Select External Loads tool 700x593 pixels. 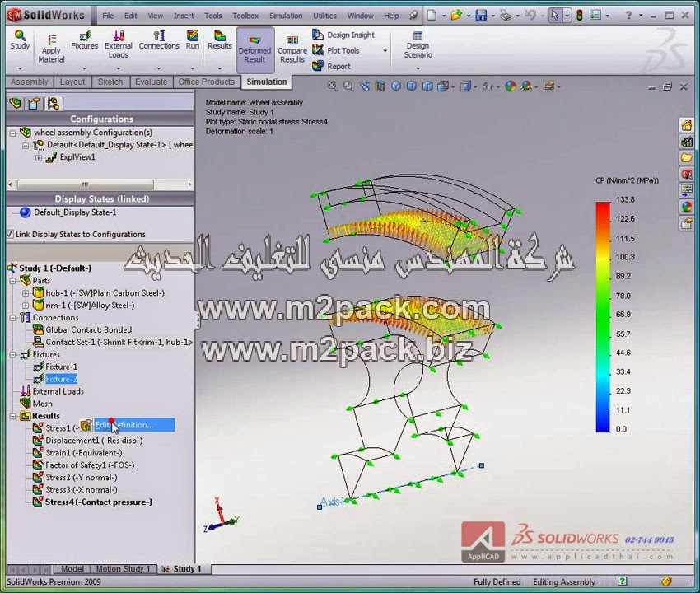tap(119, 44)
